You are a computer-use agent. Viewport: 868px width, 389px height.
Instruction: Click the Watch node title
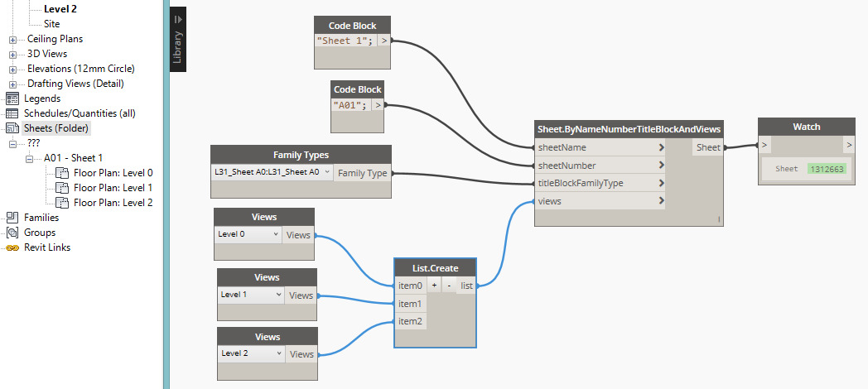(807, 127)
